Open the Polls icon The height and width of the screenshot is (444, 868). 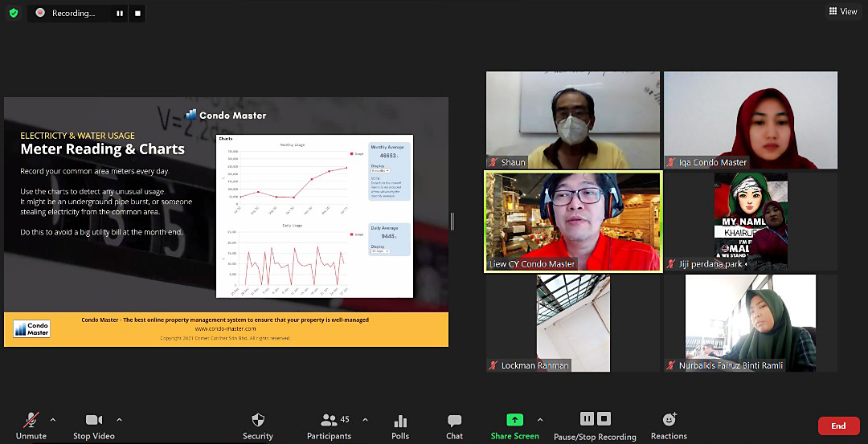(x=400, y=421)
